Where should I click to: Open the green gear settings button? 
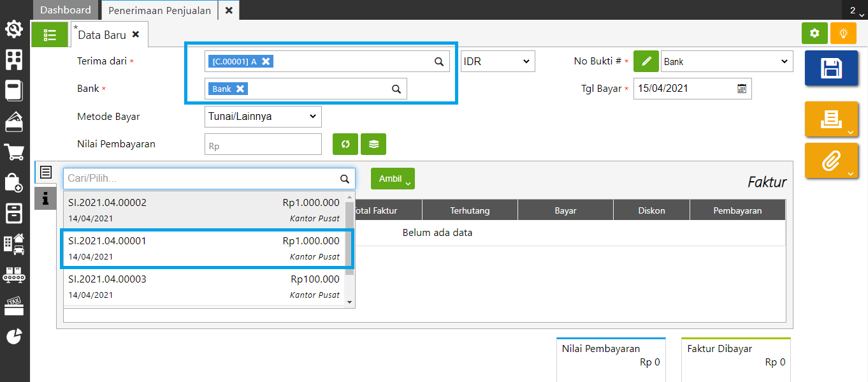(814, 33)
